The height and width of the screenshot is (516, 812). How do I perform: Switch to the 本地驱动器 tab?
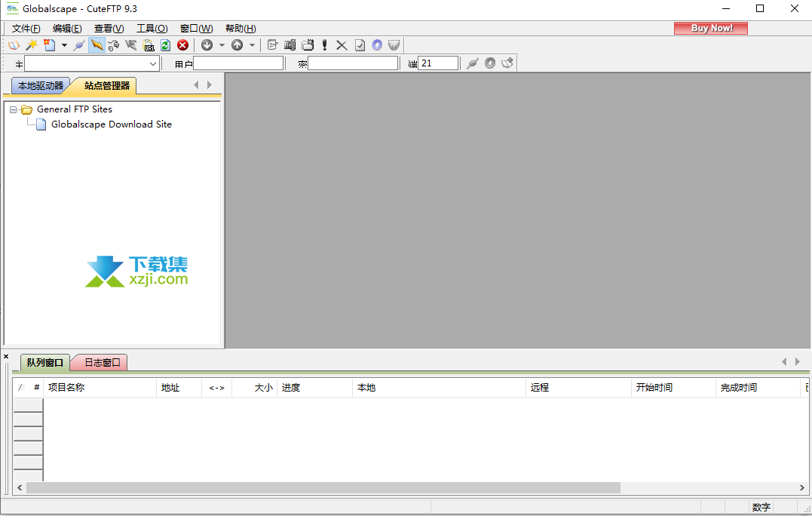click(x=41, y=85)
